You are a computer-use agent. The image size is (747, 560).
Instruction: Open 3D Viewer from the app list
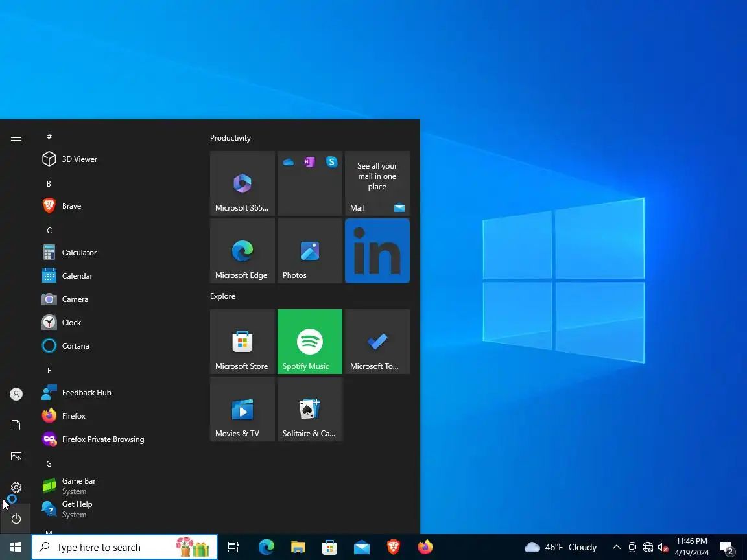pos(114,159)
